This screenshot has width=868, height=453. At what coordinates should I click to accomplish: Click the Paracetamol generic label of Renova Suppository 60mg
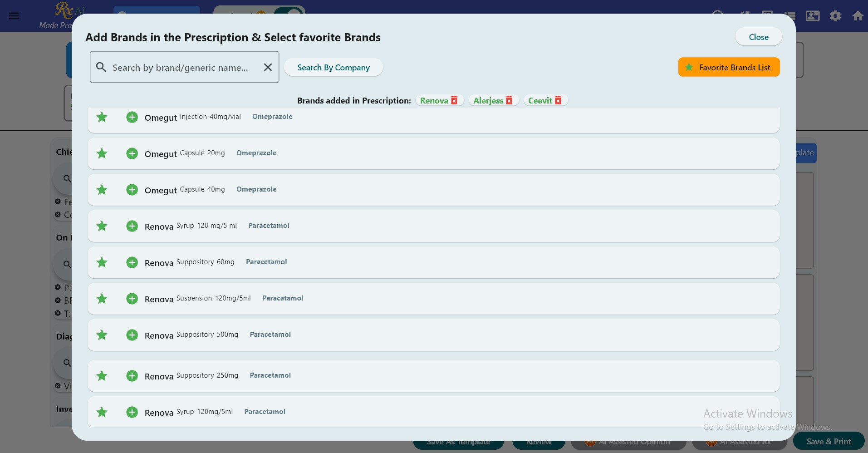click(266, 262)
